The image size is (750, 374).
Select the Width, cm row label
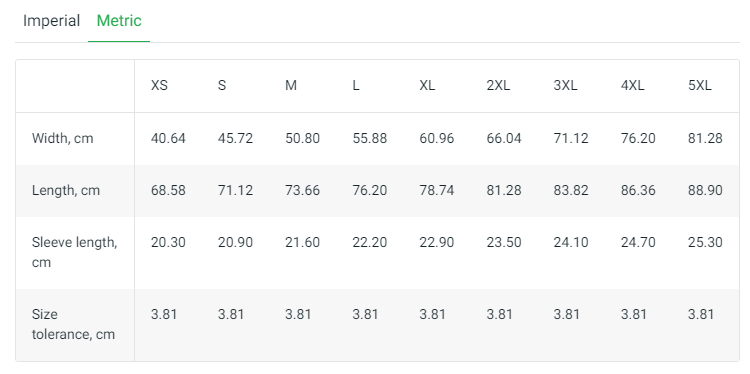[x=63, y=139]
